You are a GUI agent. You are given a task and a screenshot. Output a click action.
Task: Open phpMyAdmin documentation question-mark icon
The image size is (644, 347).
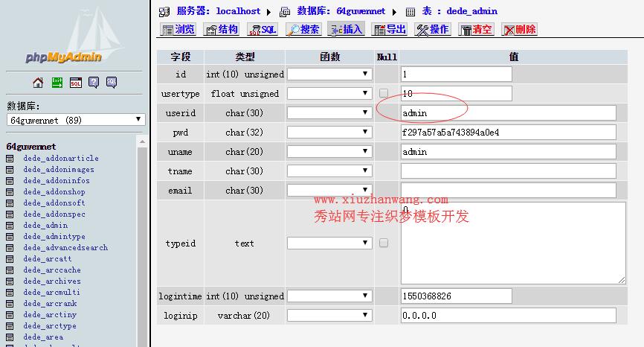[x=94, y=83]
